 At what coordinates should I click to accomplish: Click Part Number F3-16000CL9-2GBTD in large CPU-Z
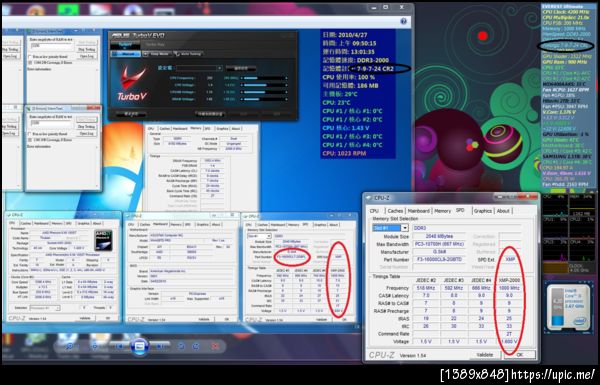point(439,259)
